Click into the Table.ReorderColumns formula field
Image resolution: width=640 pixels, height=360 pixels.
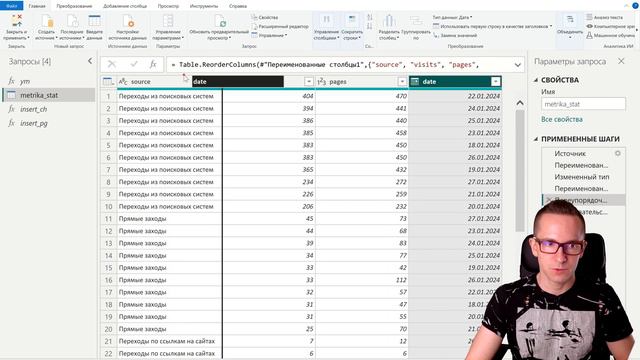339,64
